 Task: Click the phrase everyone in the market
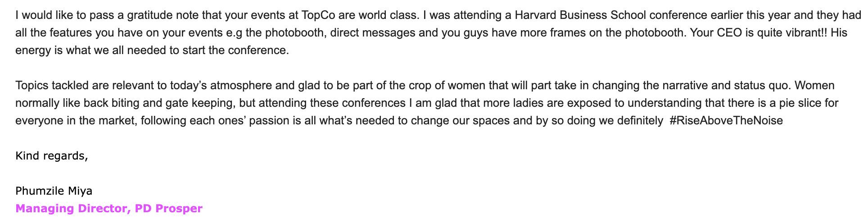pyautogui.click(x=76, y=120)
